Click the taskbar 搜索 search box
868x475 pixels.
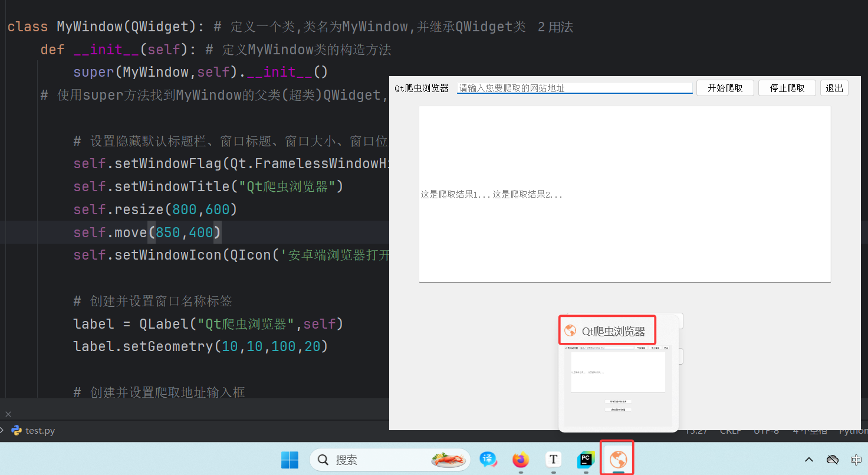[x=390, y=460]
